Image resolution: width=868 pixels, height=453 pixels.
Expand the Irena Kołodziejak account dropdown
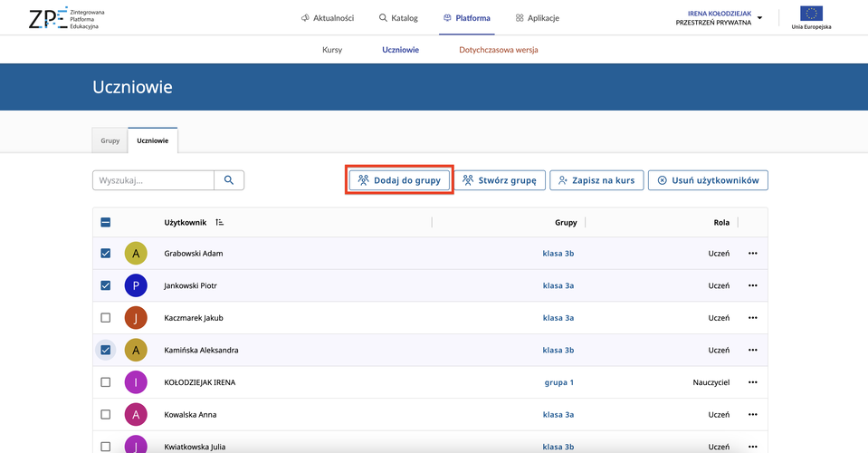759,18
